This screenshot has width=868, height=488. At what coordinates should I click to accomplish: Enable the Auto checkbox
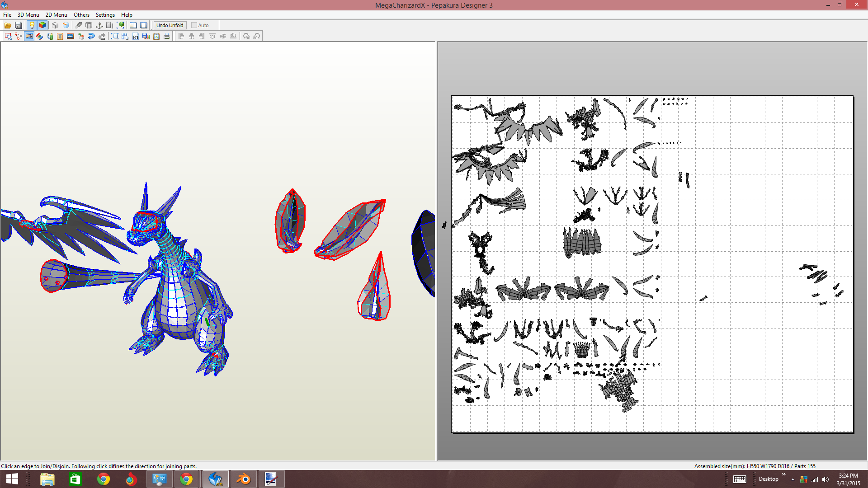(194, 25)
